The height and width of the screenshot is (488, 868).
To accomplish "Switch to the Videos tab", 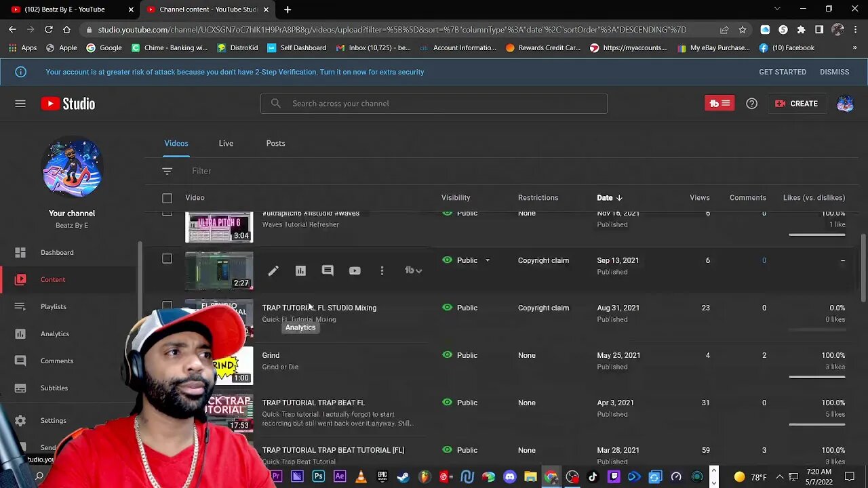I will coord(176,143).
